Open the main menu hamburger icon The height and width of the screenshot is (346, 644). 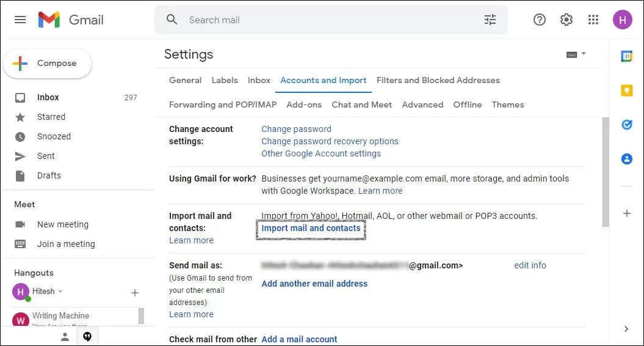pyautogui.click(x=20, y=20)
